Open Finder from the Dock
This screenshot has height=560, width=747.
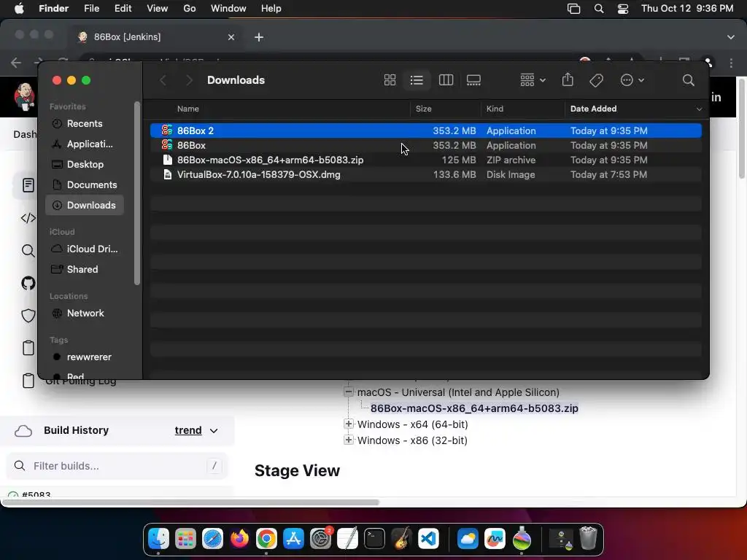158,539
